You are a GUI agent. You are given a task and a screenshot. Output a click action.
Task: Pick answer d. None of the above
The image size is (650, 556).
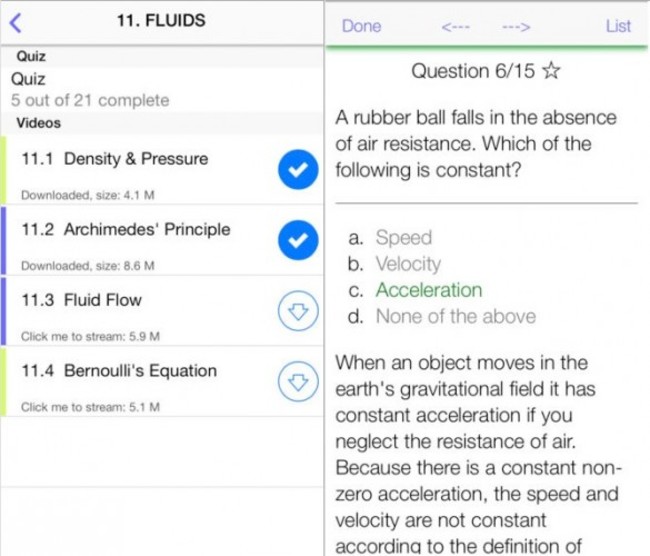455,316
